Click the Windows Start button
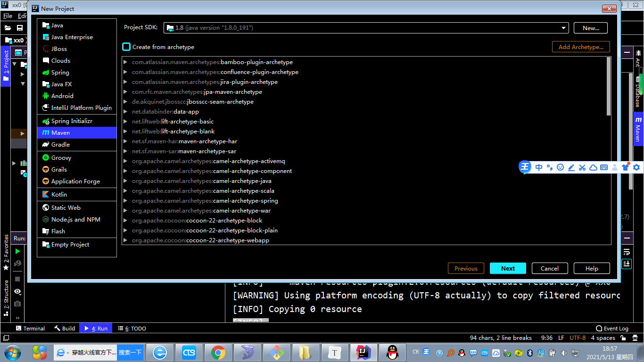This screenshot has height=362, width=644. pos(13,352)
